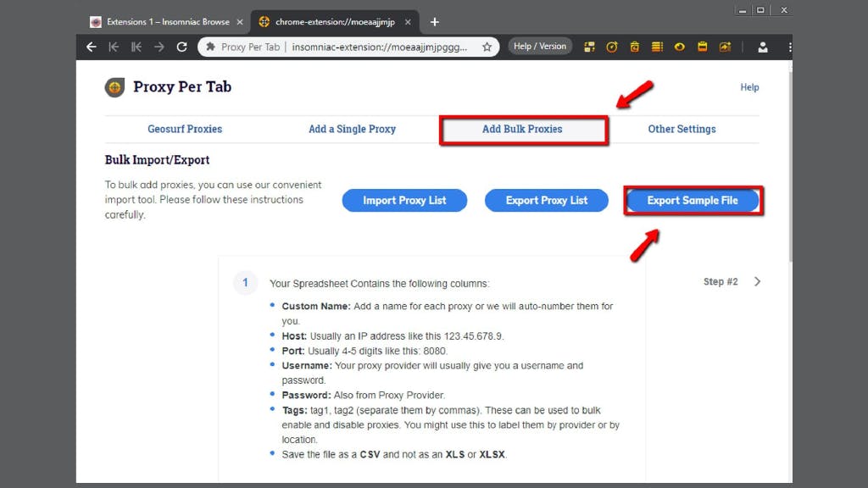Select the Add Bulk Proxies tab
The height and width of the screenshot is (488, 868).
coord(522,129)
